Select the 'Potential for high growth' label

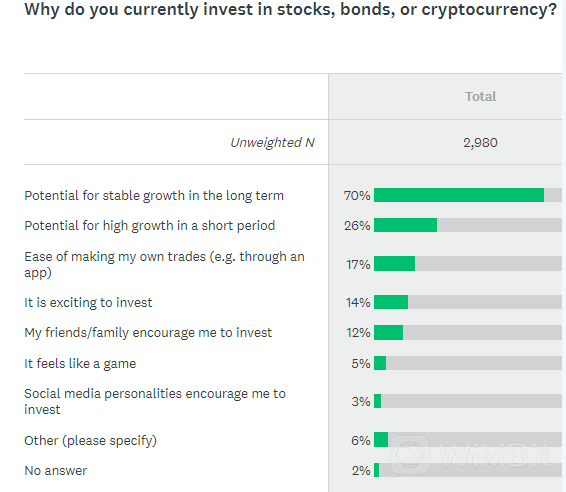(x=150, y=226)
